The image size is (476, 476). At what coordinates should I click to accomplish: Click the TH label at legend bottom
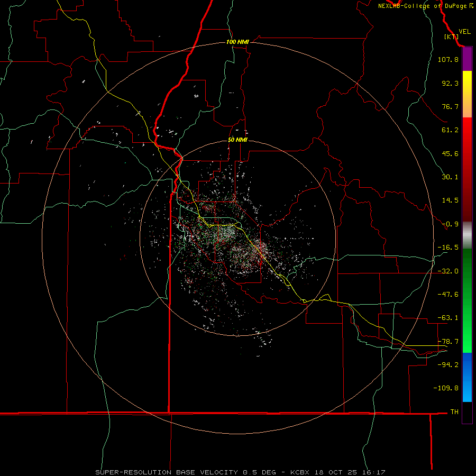coord(454,412)
